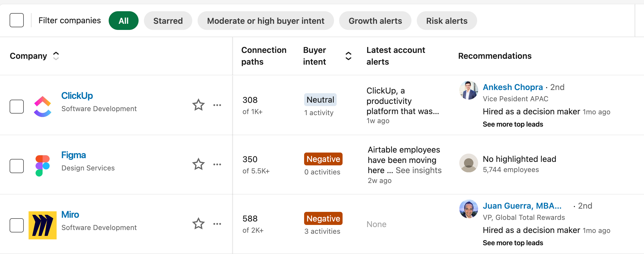Select the Starred filter tab
644x257 pixels.
168,21
